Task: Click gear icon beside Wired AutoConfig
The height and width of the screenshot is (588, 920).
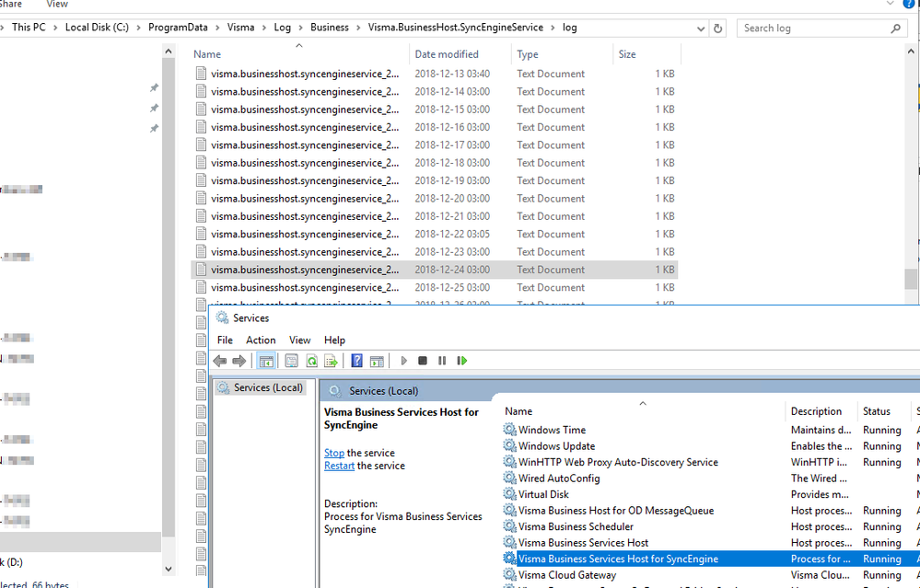Action: coord(510,478)
